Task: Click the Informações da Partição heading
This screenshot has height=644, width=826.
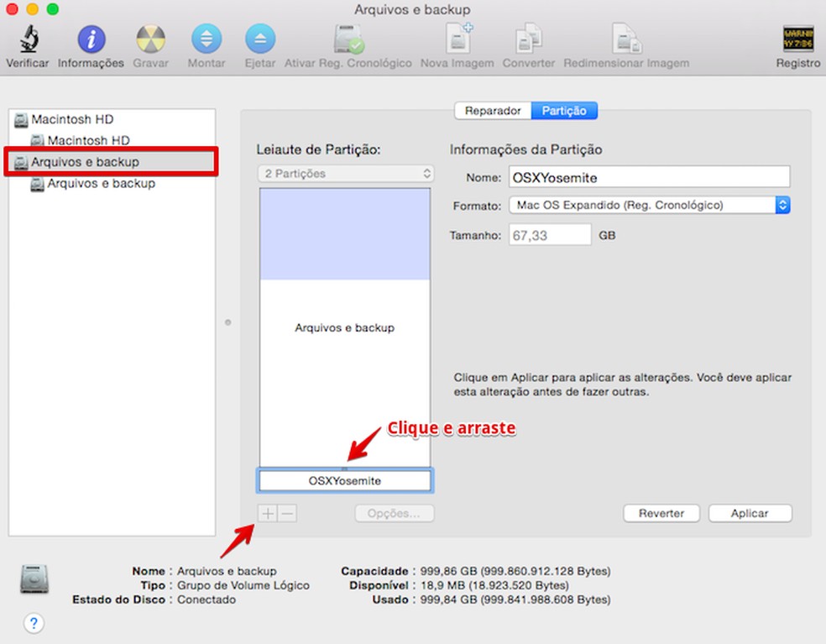Action: 525,149
